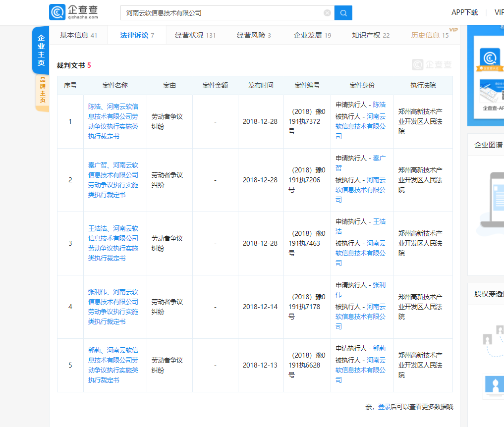
Task: Click case number 191执7372号 cell
Action: coord(307,121)
